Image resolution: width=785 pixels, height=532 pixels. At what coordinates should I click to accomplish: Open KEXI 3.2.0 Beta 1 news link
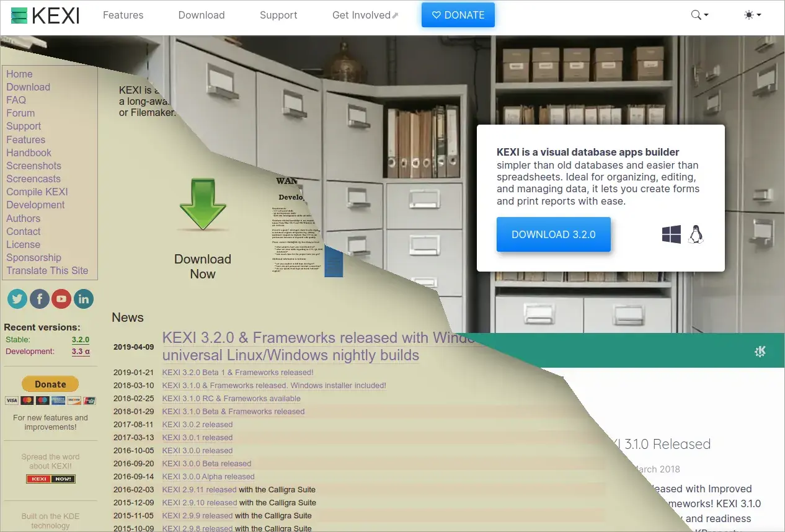(x=237, y=373)
